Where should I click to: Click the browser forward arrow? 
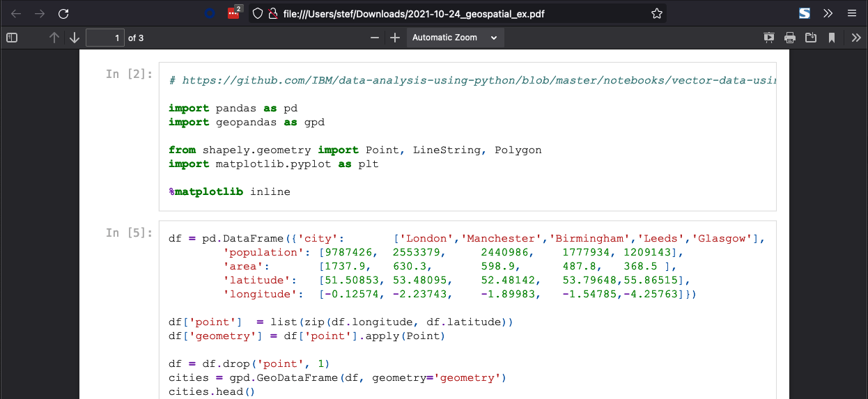40,13
